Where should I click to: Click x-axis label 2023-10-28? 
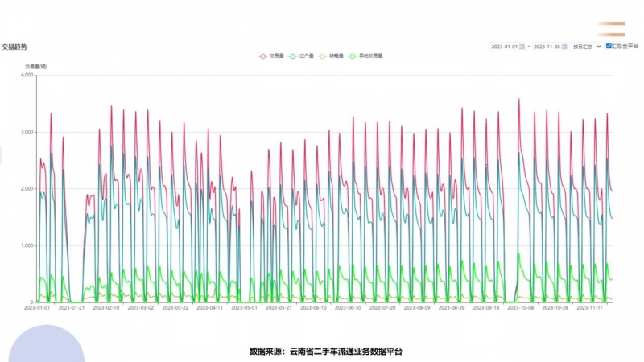[x=555, y=308]
